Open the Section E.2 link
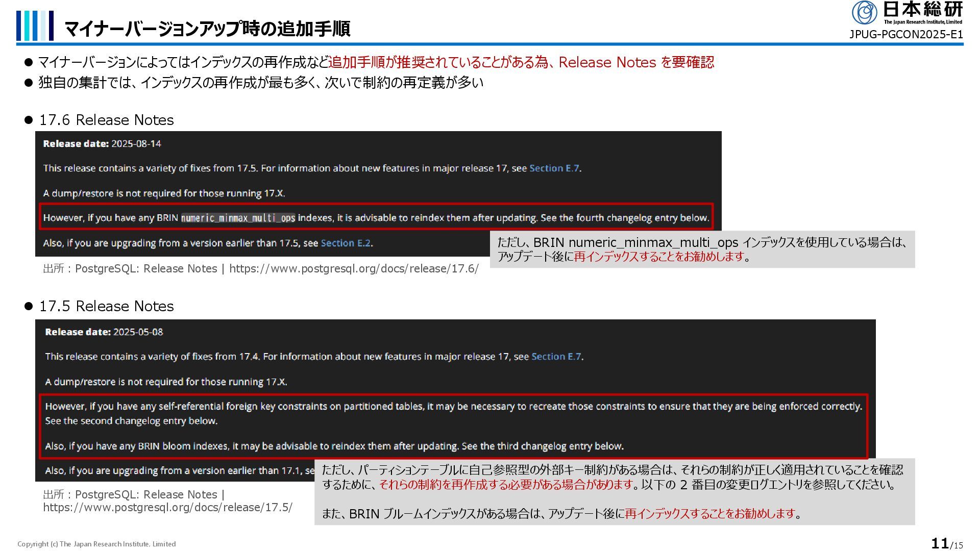 coord(346,243)
